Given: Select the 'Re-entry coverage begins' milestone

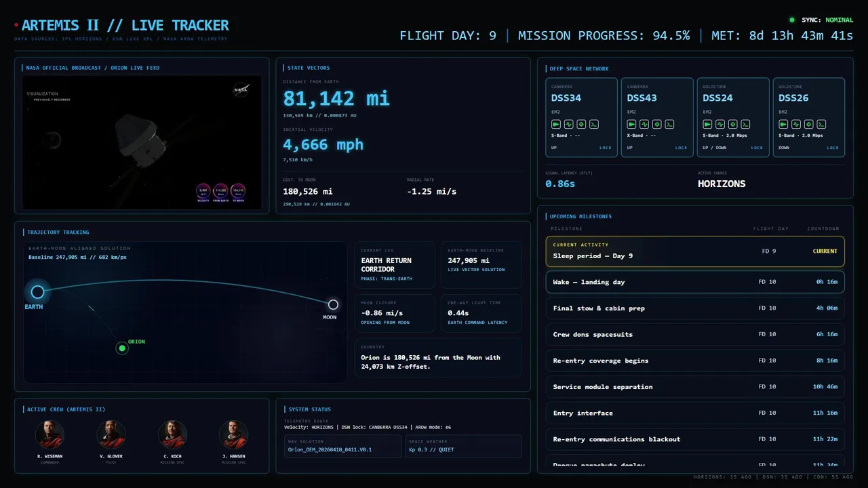Looking at the screenshot, I should click(x=695, y=361).
